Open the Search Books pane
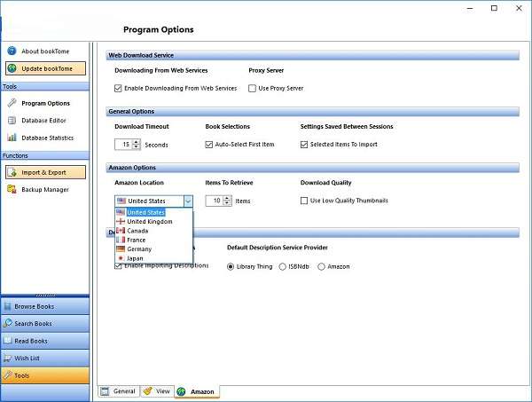 (x=45, y=324)
